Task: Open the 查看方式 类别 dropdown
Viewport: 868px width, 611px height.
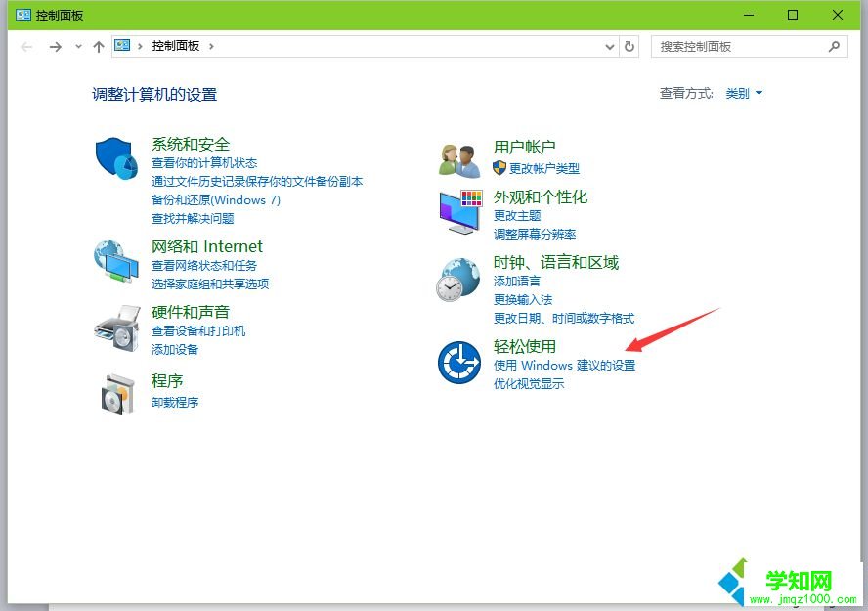Action: pos(743,93)
